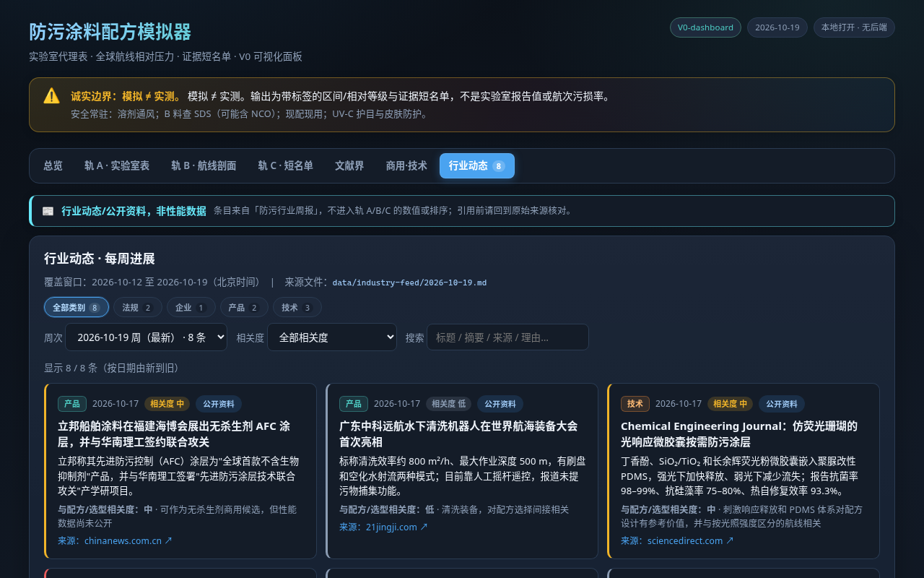924x578 pixels.
Task: Open the chinanews.com.cn source link
Action: [128, 540]
